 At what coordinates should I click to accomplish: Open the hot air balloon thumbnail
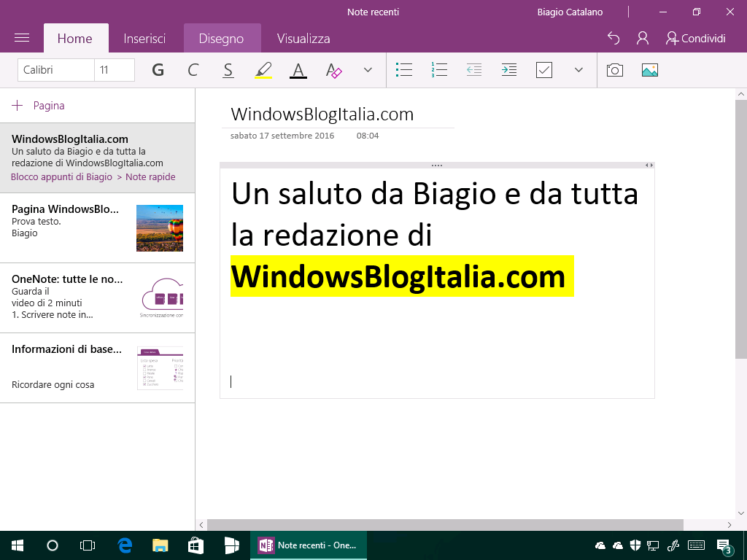point(160,228)
